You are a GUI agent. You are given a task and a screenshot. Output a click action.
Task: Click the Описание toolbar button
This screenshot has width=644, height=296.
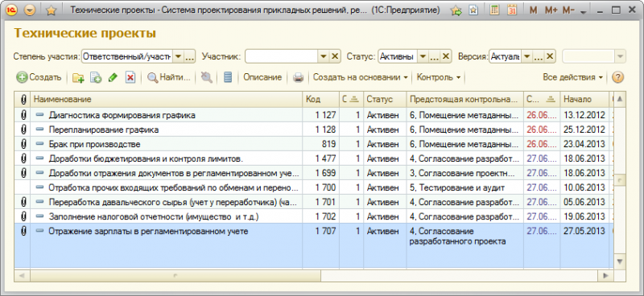[262, 77]
